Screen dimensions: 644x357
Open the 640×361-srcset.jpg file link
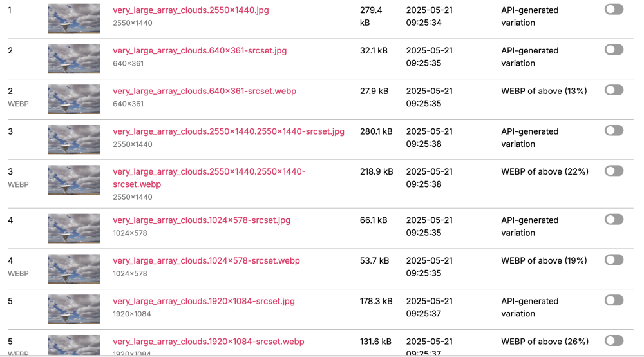(200, 51)
